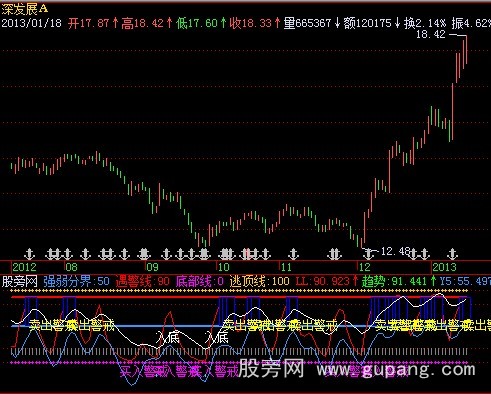Click the close price 收18.33

point(251,23)
